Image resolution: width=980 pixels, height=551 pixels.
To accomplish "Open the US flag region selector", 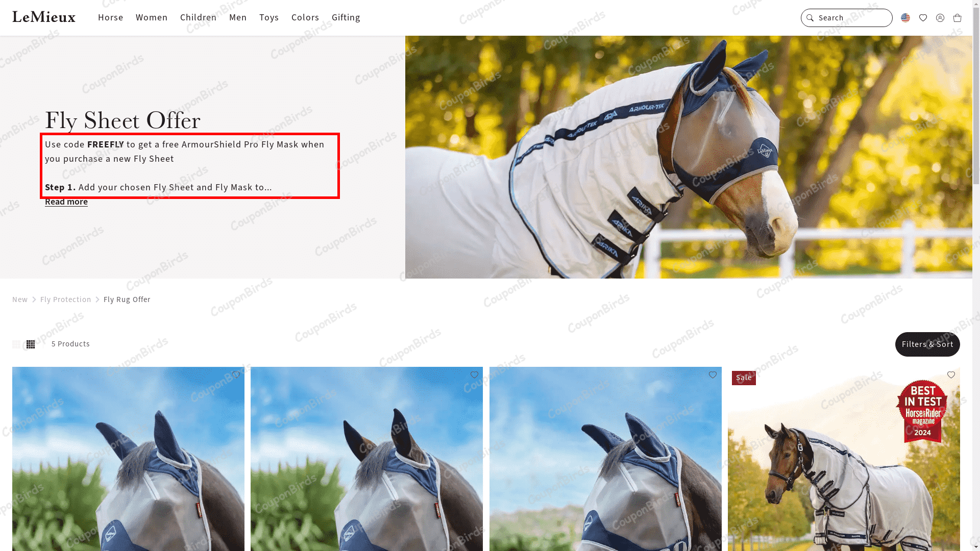I will click(x=905, y=18).
